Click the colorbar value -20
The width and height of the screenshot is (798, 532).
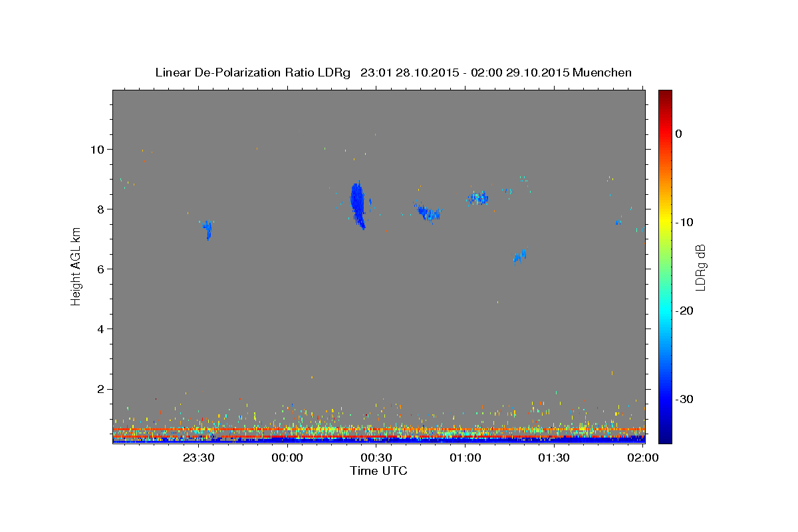coord(684,311)
